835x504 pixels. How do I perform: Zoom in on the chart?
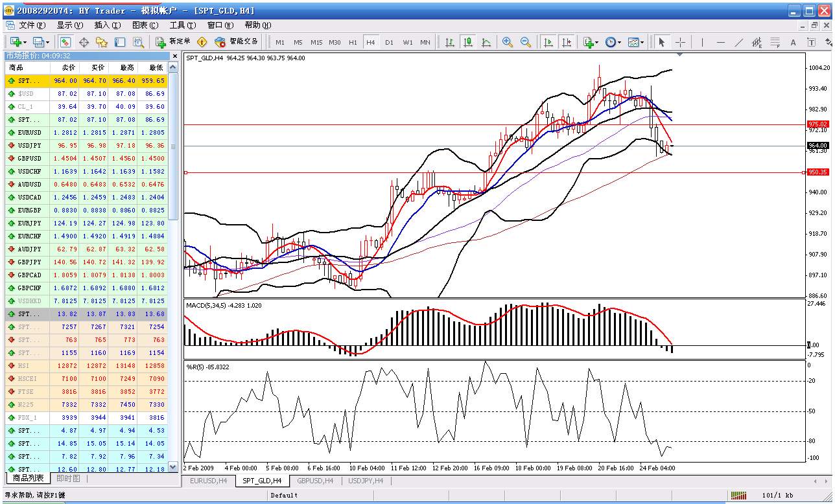(508, 42)
